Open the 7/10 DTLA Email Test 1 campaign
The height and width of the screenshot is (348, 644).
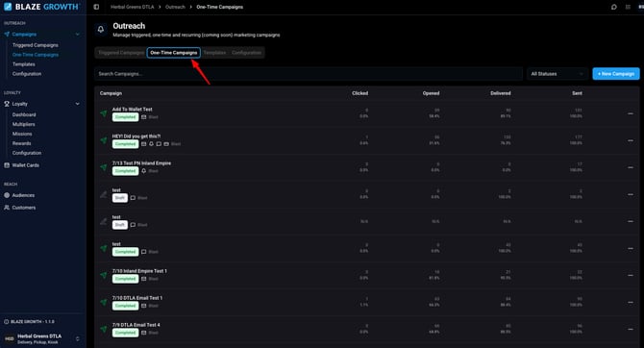click(137, 298)
